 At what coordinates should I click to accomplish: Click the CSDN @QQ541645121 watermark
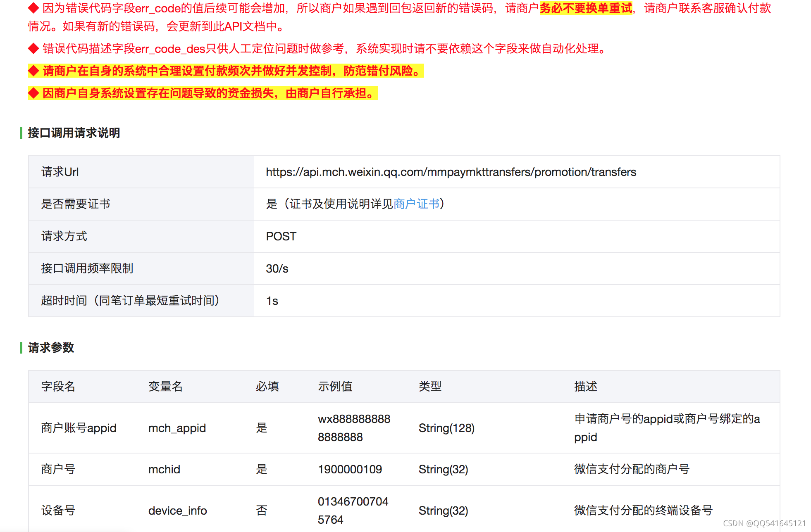pyautogui.click(x=764, y=523)
